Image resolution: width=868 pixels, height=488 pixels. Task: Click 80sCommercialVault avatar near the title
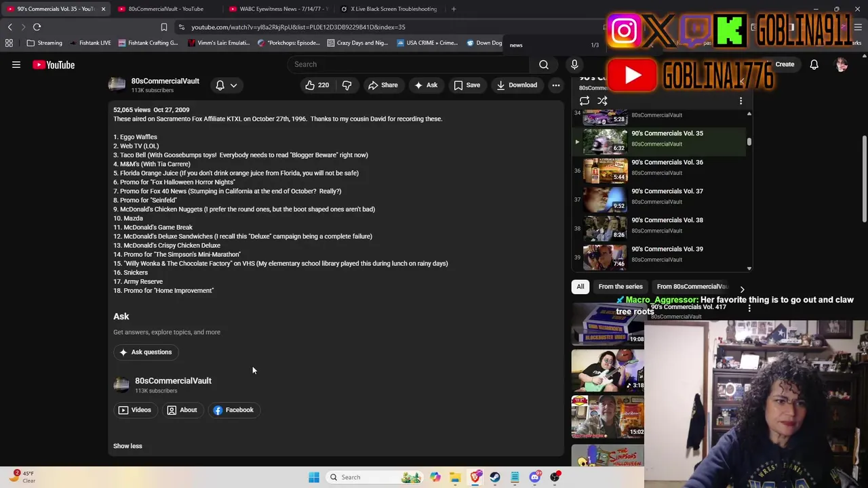pyautogui.click(x=117, y=85)
